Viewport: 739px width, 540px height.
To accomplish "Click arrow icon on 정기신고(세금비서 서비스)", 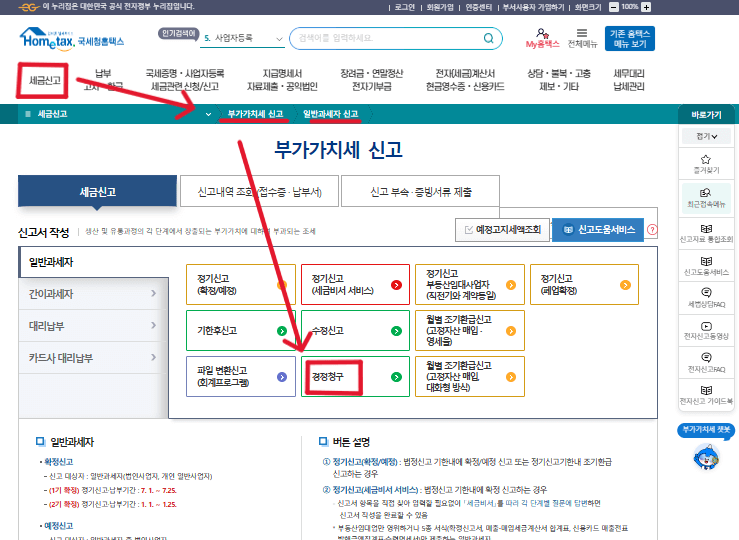I will [396, 285].
